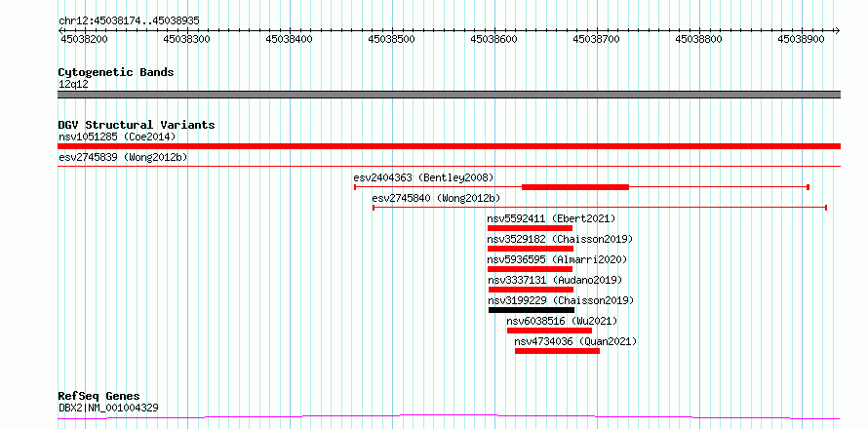The height and width of the screenshot is (429, 868).
Task: Click the nsv1051285 (Coe2014) variant label
Action: [117, 136]
